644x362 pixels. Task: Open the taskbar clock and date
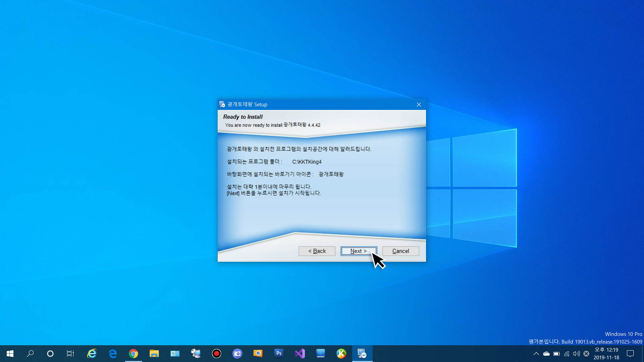tap(606, 353)
